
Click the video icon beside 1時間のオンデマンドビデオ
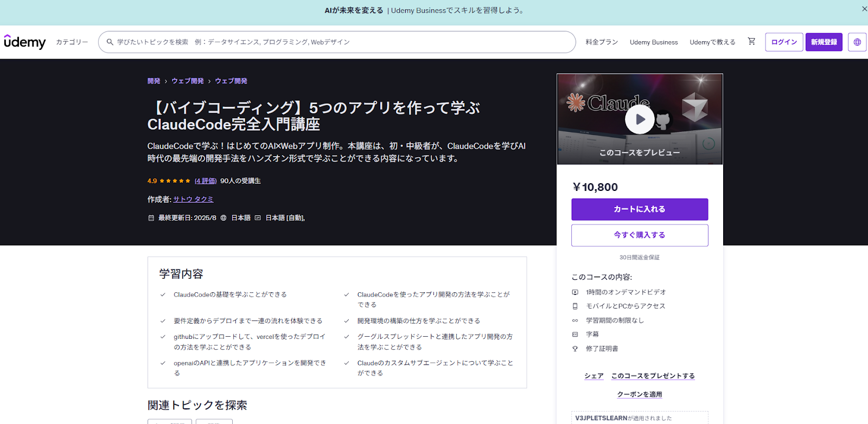pyautogui.click(x=575, y=292)
